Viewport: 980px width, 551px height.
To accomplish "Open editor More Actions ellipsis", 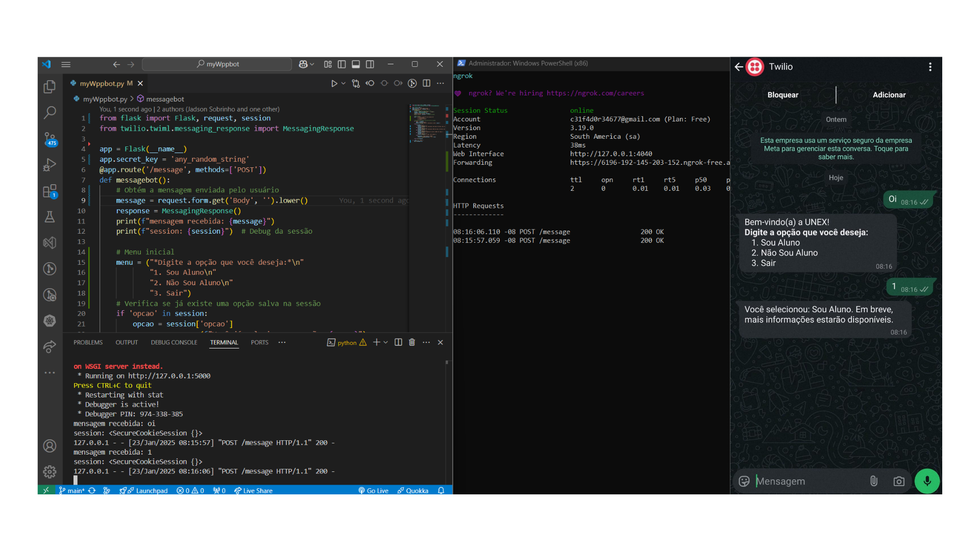I will [x=440, y=83].
